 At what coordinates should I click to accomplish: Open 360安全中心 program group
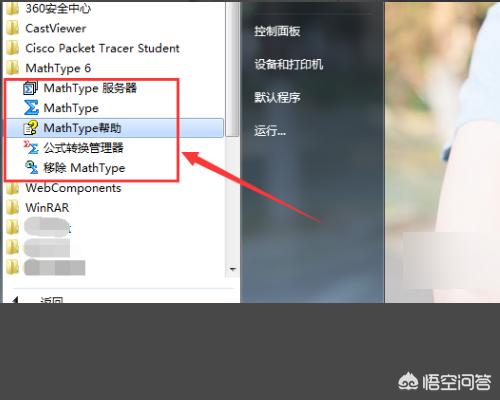pos(58,8)
